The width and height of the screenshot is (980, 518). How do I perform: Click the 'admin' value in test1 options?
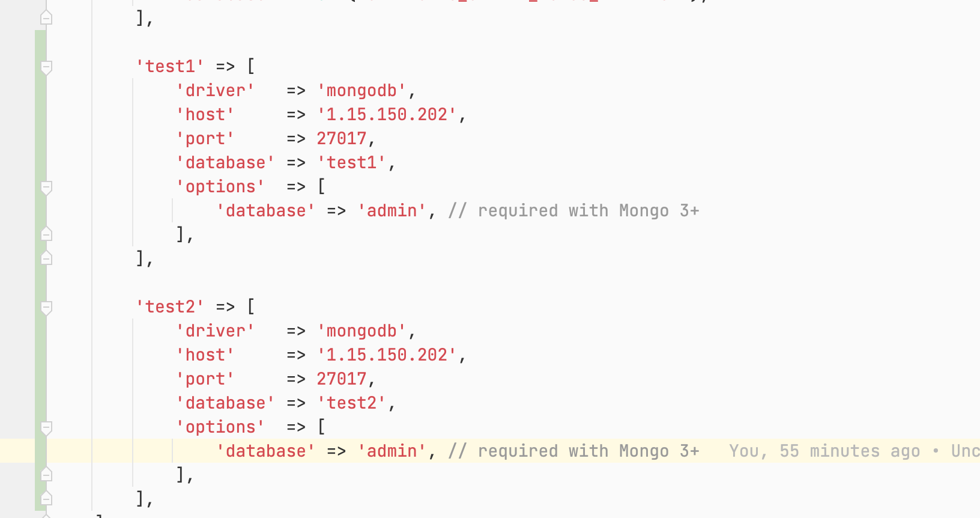392,211
